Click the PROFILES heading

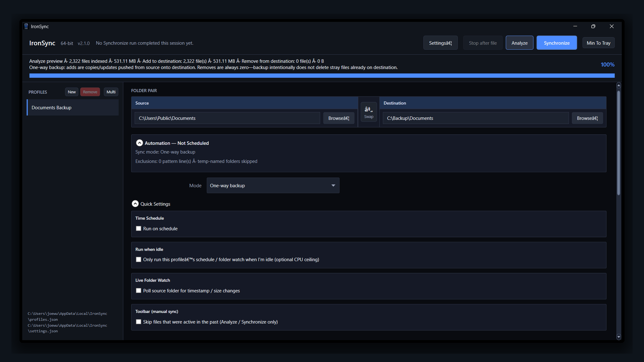point(38,92)
